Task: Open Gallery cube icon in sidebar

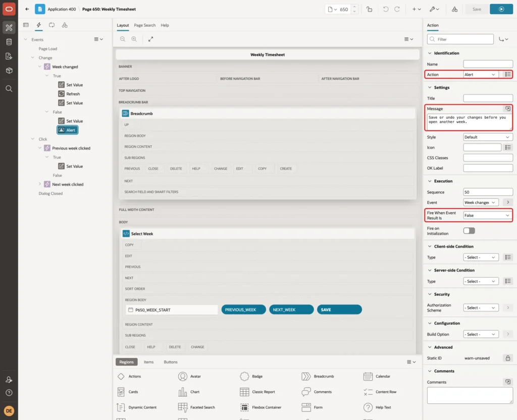Action: [x=9, y=71]
